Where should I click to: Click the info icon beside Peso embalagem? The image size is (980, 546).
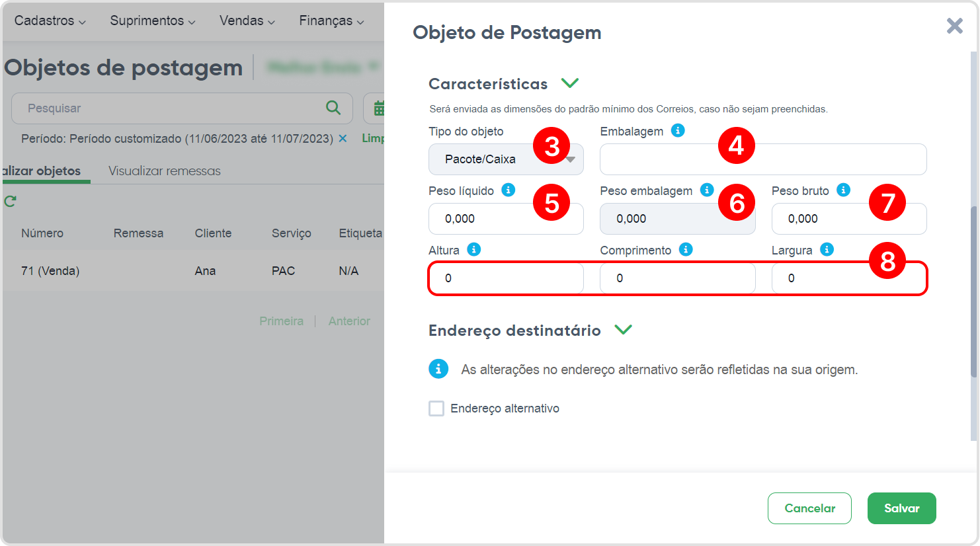[707, 190]
